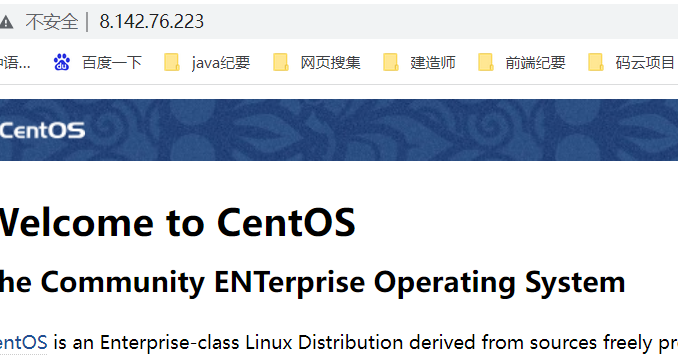Click the 前端纪要 folder icon

pyautogui.click(x=486, y=62)
